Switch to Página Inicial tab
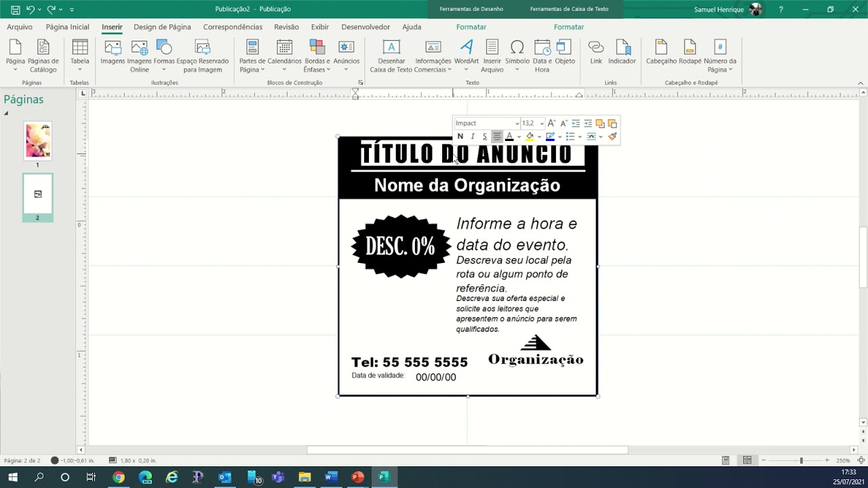 click(x=67, y=27)
